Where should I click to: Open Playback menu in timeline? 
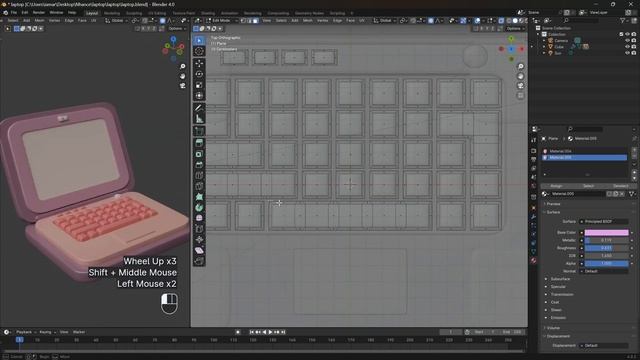click(x=26, y=332)
